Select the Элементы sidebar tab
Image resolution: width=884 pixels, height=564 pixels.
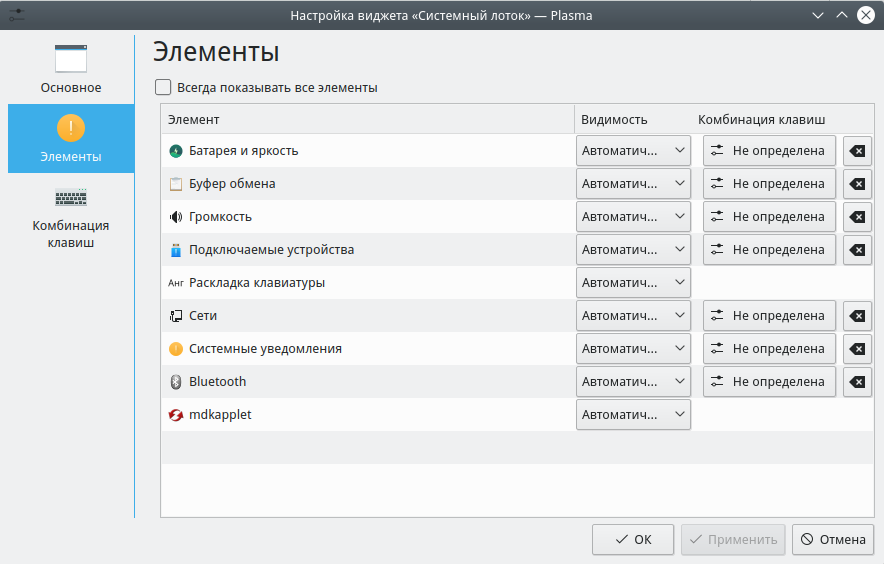tap(71, 139)
